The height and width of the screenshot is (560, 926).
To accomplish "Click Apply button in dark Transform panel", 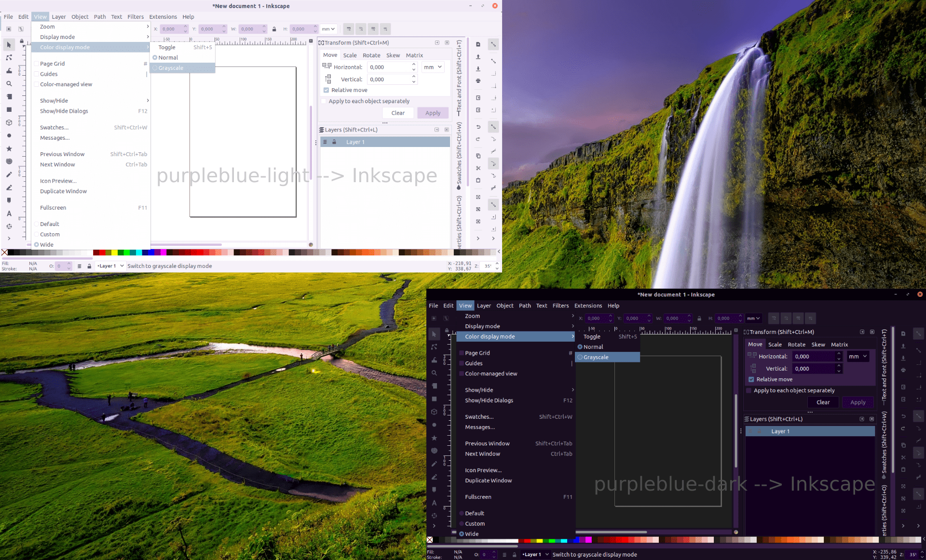I will click(858, 402).
